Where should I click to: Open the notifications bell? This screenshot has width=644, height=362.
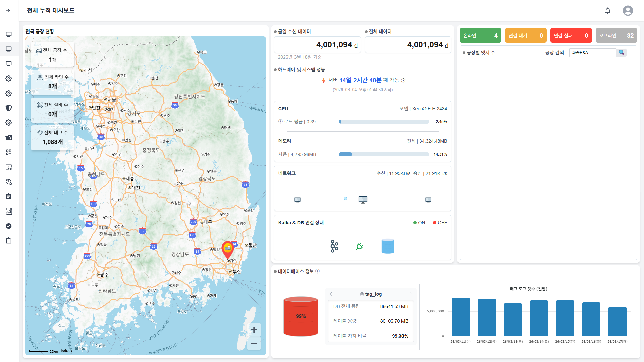coord(607,11)
